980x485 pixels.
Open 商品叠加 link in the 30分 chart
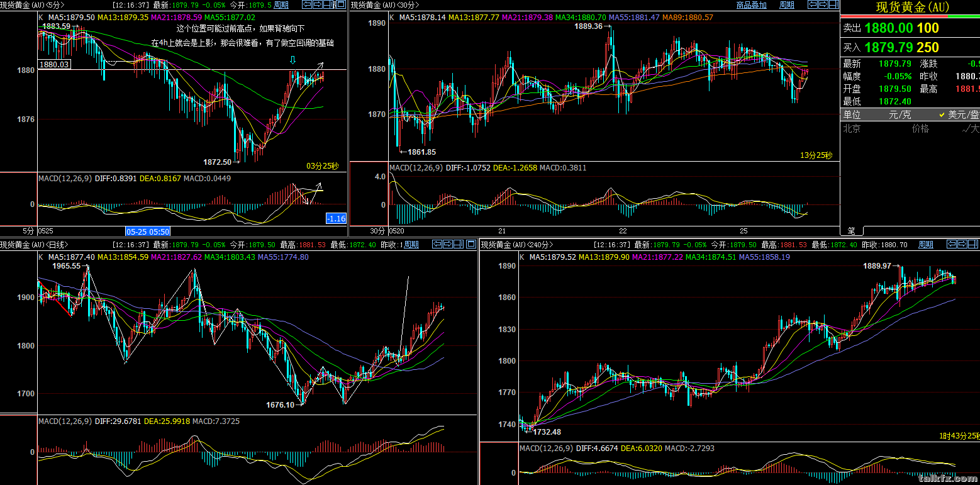click(x=752, y=5)
